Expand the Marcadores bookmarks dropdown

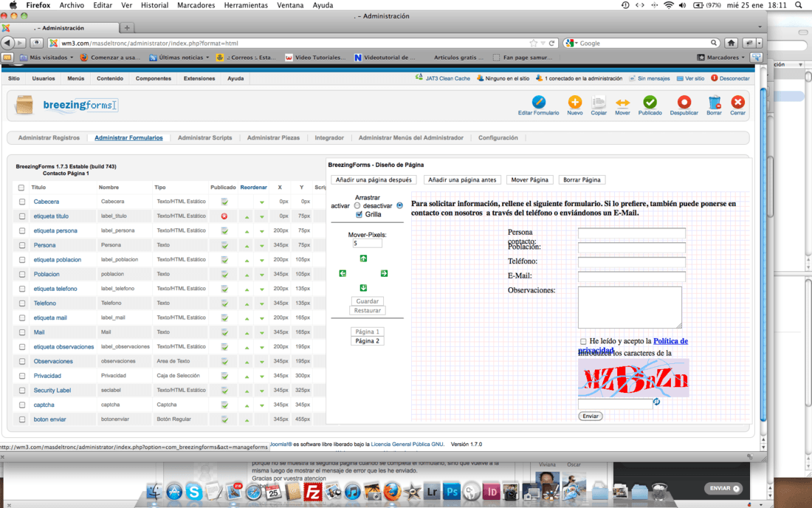click(x=721, y=58)
